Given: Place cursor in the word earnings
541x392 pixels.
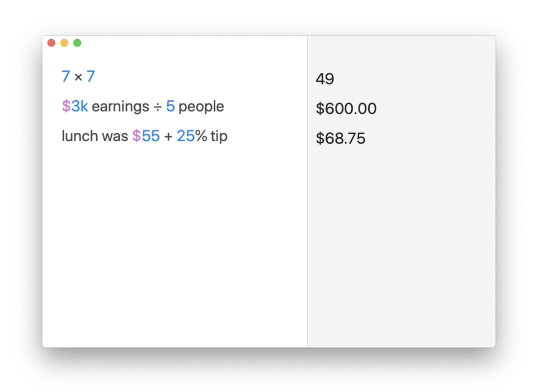Looking at the screenshot, I should pyautogui.click(x=120, y=107).
